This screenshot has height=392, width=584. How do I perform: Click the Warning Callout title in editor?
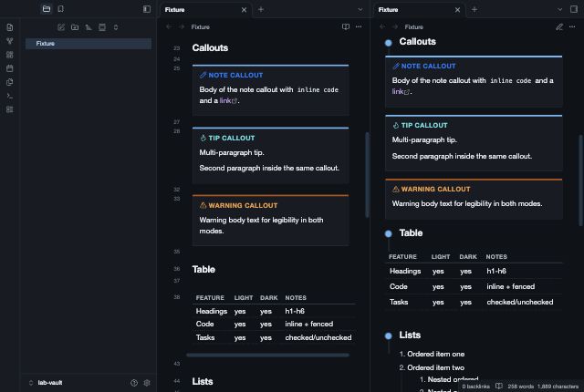pos(243,205)
